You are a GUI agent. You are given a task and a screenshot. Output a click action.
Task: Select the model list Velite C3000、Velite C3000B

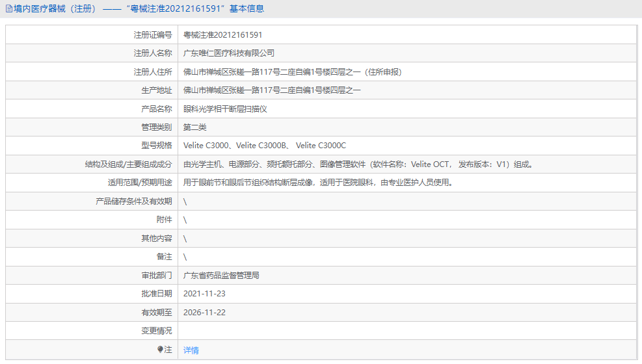pos(265,146)
